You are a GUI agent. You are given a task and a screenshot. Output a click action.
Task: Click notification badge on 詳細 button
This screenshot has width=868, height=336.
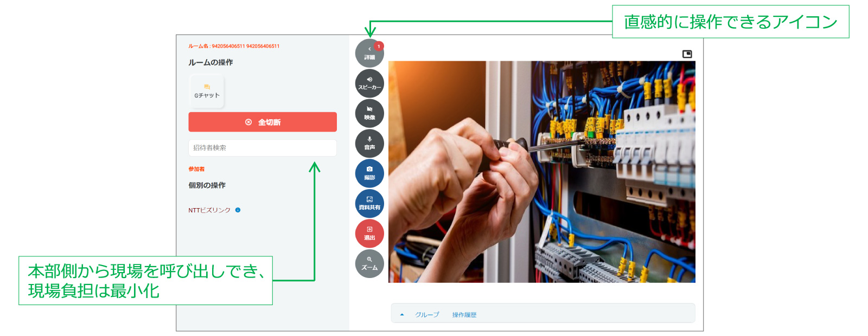379,46
